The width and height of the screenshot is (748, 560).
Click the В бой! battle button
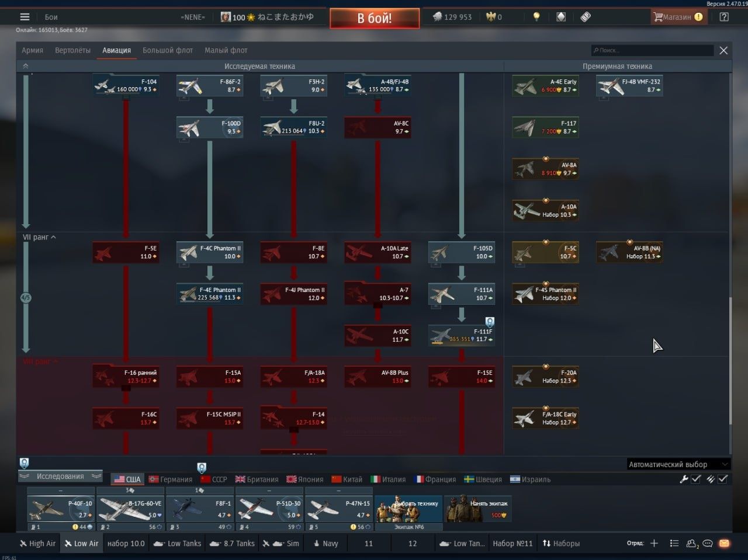tap(375, 18)
